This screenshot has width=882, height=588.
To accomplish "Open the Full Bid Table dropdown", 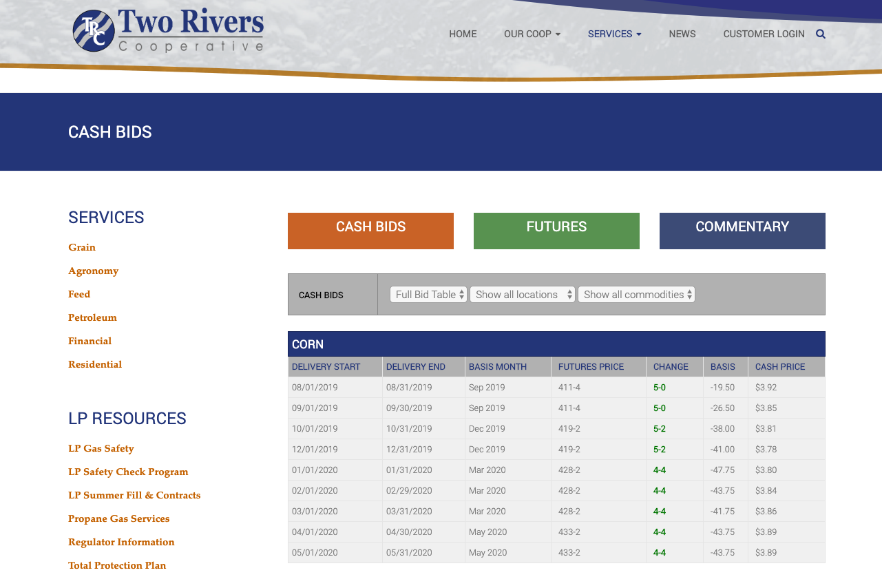I will pyautogui.click(x=428, y=295).
